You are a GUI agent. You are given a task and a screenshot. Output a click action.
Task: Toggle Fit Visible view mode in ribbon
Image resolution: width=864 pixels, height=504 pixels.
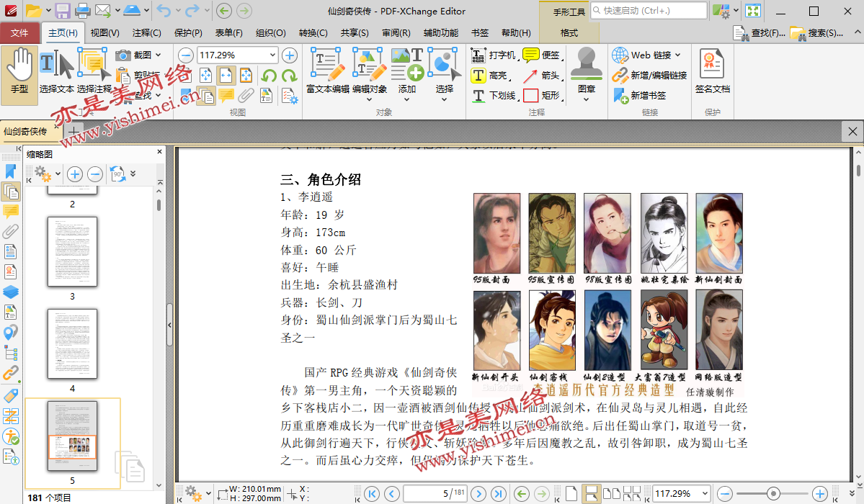246,76
